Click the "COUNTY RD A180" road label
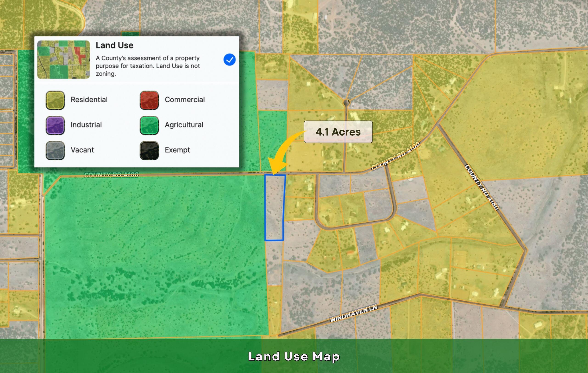The width and height of the screenshot is (588, 373). point(481,187)
